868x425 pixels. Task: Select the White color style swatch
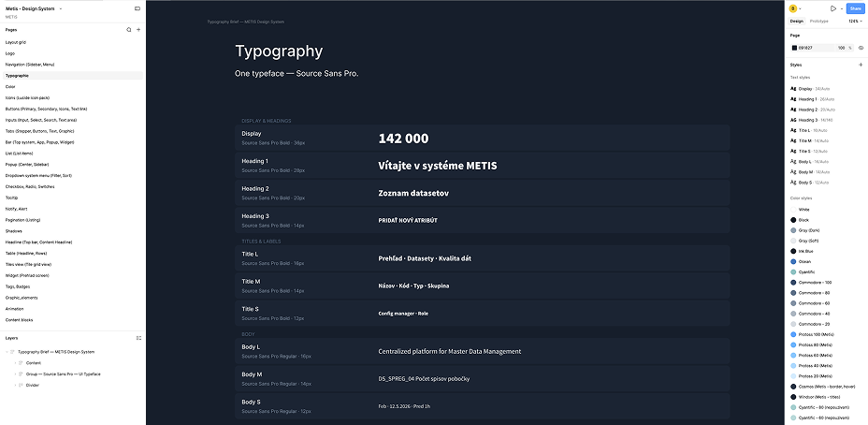click(x=793, y=210)
